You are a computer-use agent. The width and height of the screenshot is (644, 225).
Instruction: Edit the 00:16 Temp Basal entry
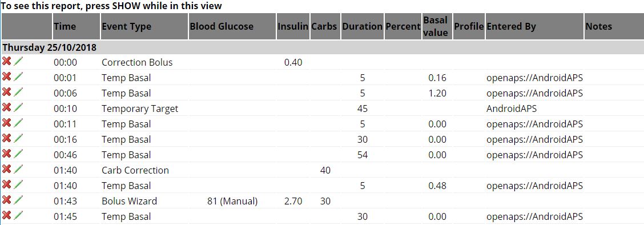tap(18, 138)
